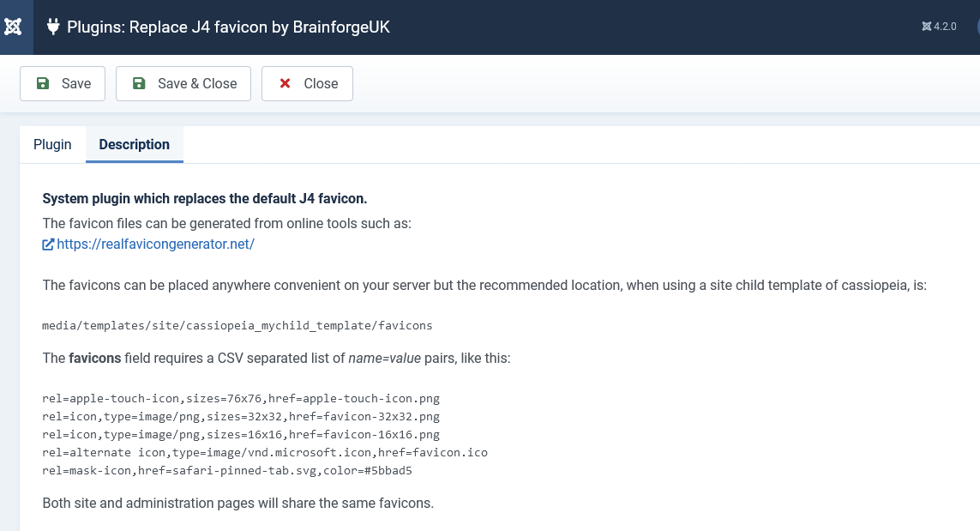Click the red X icon on Close
Viewport: 980px width, 531px height.
[x=285, y=83]
